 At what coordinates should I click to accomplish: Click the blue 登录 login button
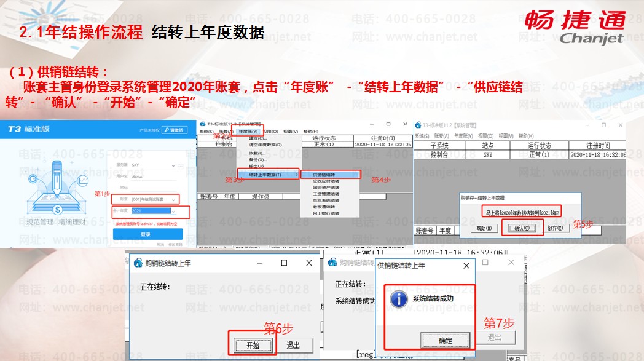click(x=148, y=234)
